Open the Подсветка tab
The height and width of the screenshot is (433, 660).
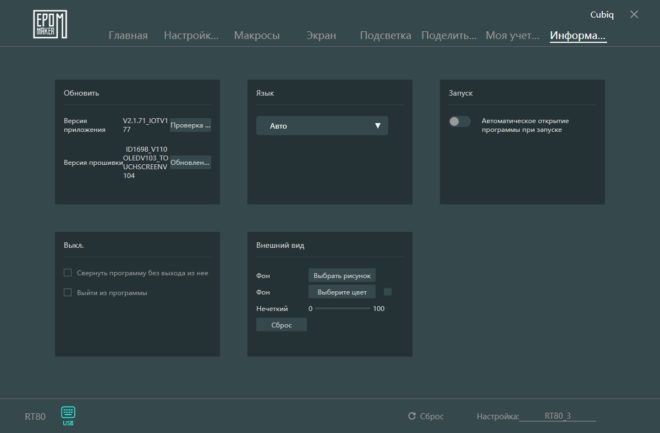click(x=385, y=35)
